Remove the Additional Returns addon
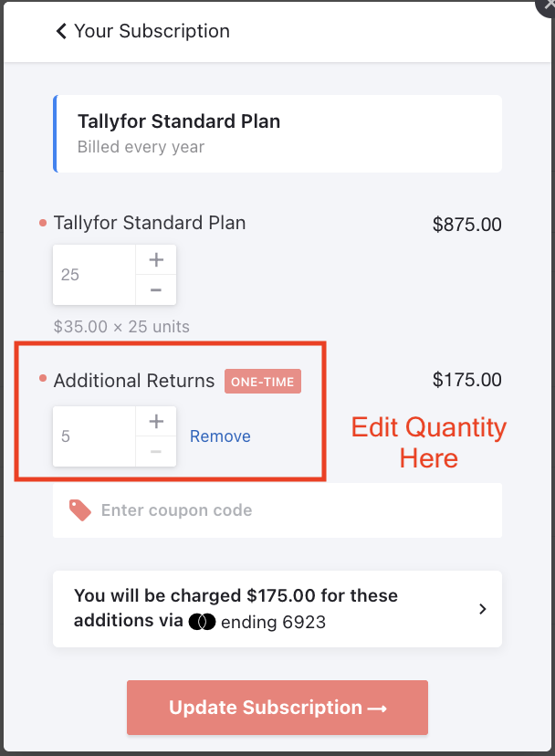Image resolution: width=555 pixels, height=756 pixels. tap(220, 436)
